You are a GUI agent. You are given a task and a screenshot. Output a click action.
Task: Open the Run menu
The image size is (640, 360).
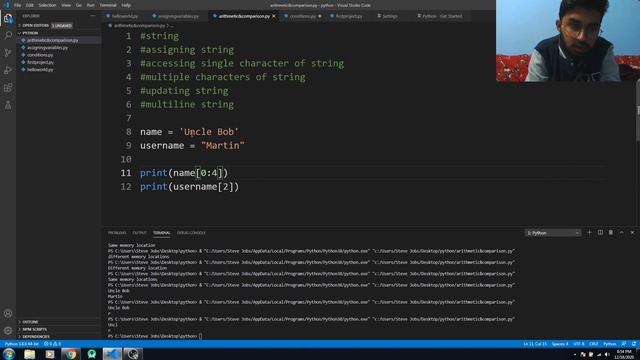[x=91, y=5]
